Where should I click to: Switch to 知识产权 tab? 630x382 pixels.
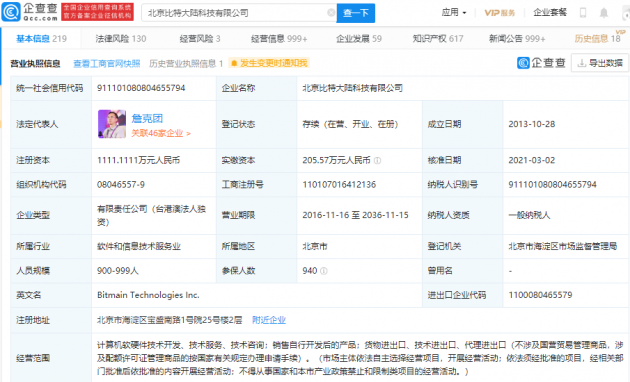tap(438, 39)
